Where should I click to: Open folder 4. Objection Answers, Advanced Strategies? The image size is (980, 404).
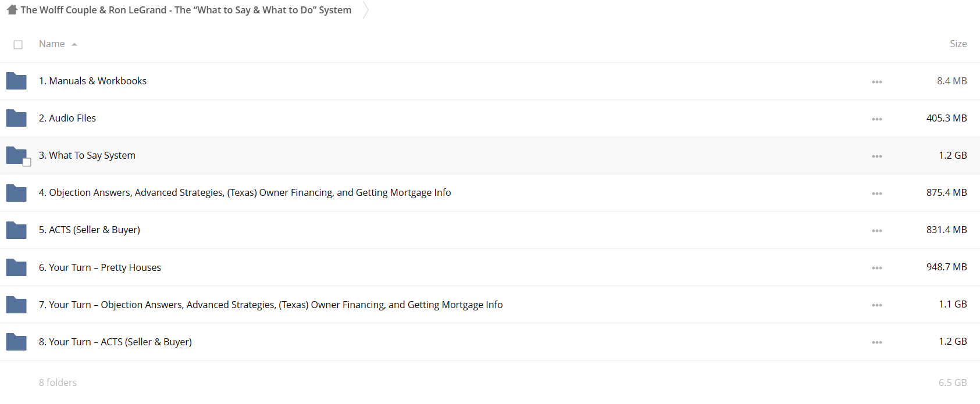click(245, 192)
